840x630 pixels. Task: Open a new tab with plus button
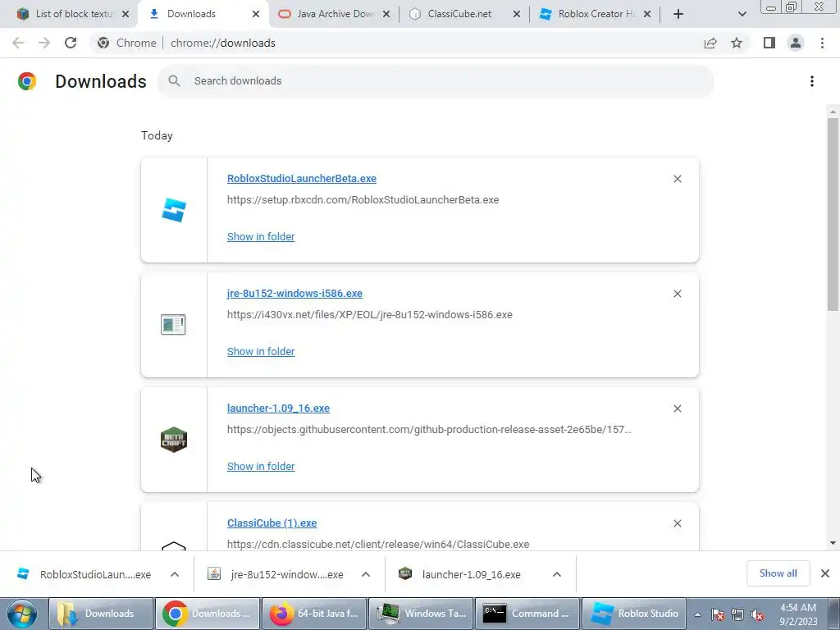pos(678,14)
